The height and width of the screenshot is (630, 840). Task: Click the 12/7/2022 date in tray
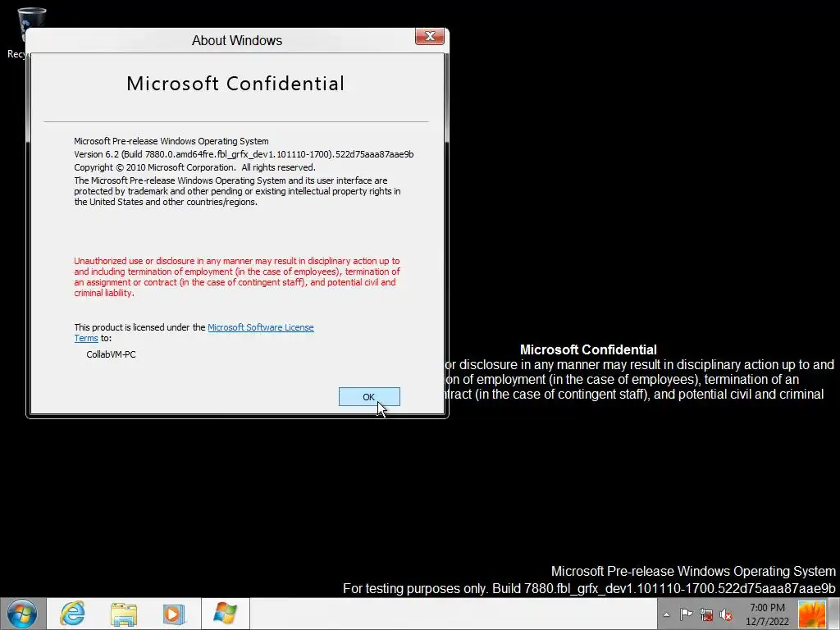(x=767, y=622)
